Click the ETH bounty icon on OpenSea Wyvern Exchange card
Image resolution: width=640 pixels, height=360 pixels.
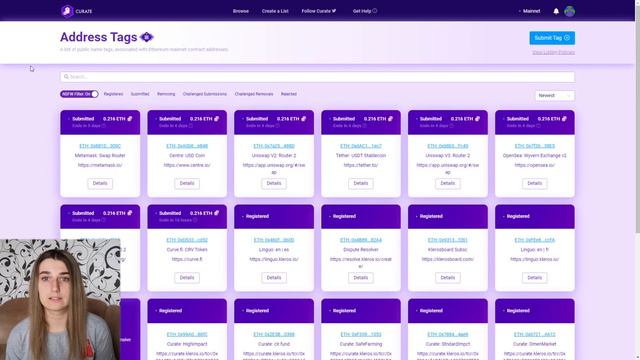point(564,119)
